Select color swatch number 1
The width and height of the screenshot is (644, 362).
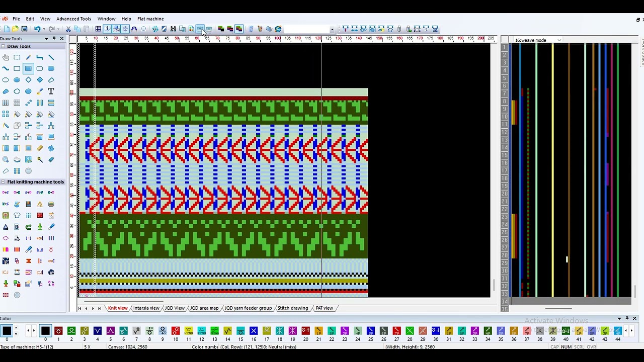(58, 330)
